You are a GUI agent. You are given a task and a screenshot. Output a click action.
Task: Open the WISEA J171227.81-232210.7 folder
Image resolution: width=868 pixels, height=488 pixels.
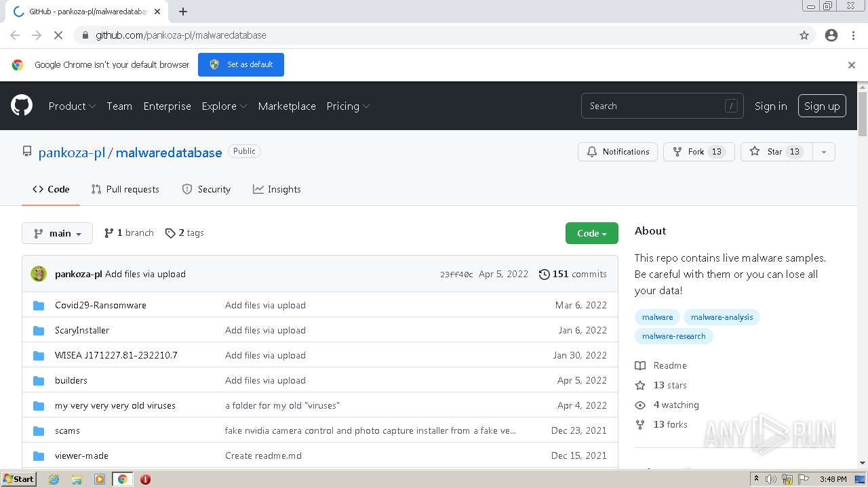pyautogui.click(x=116, y=355)
